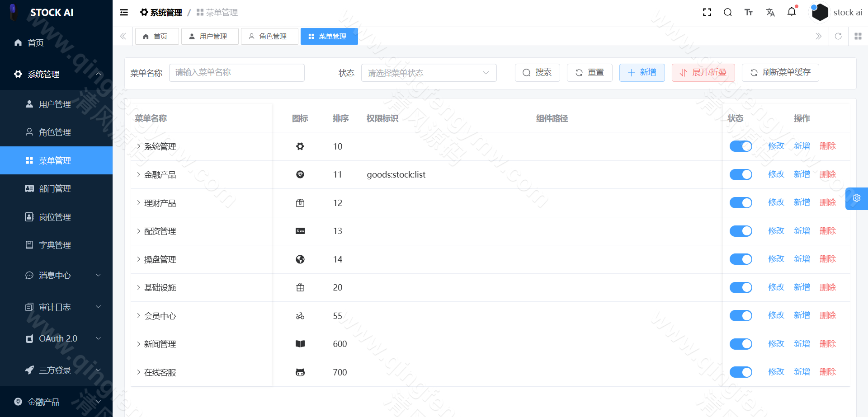Open the font size (Tt) icon

(748, 12)
